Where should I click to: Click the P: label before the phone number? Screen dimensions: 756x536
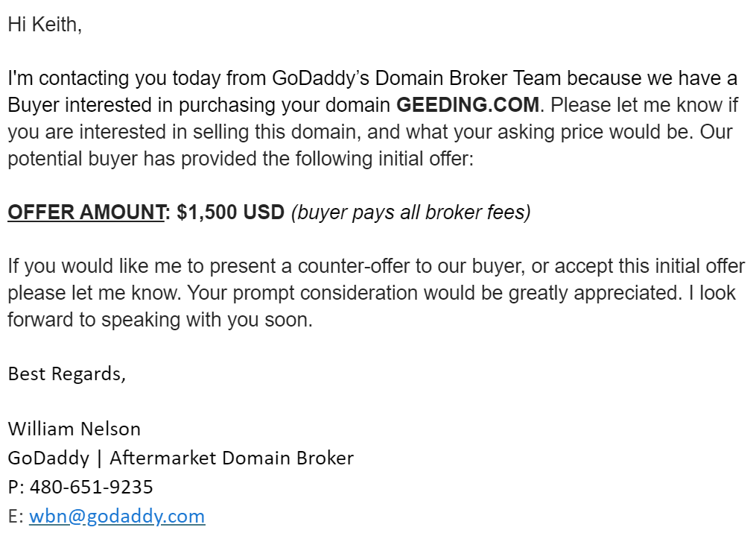coord(16,487)
